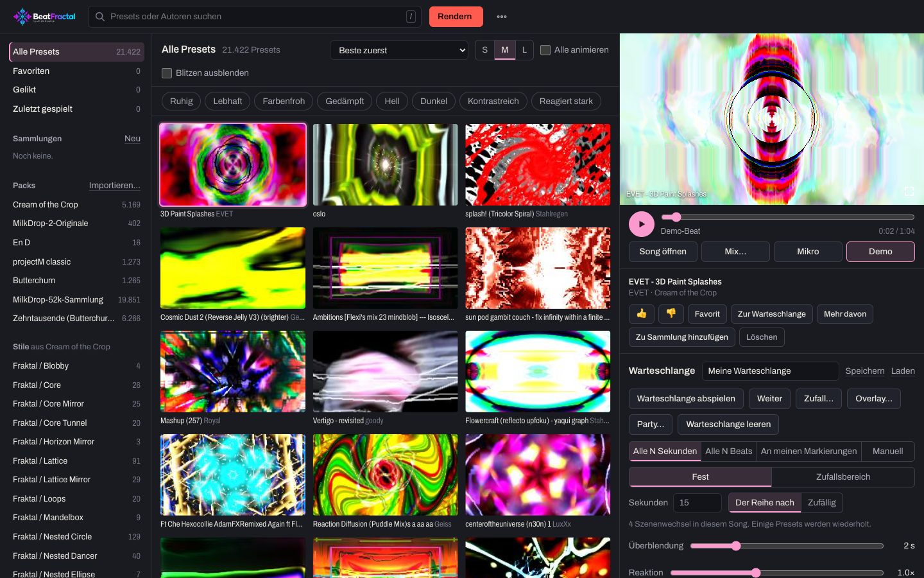Enable the Alle animieren checkbox
Viewport: 924px width, 578px height.
(x=545, y=50)
